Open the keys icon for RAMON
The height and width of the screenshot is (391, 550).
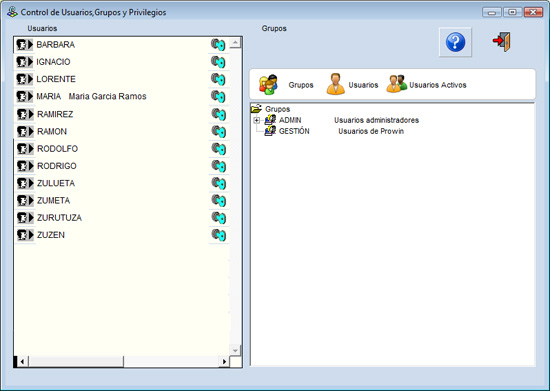click(x=219, y=132)
